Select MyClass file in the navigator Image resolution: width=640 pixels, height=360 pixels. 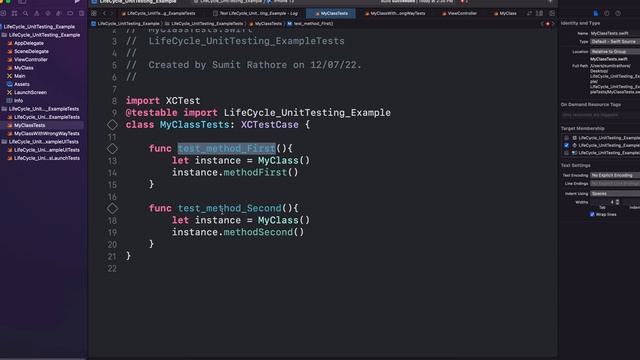click(24, 68)
